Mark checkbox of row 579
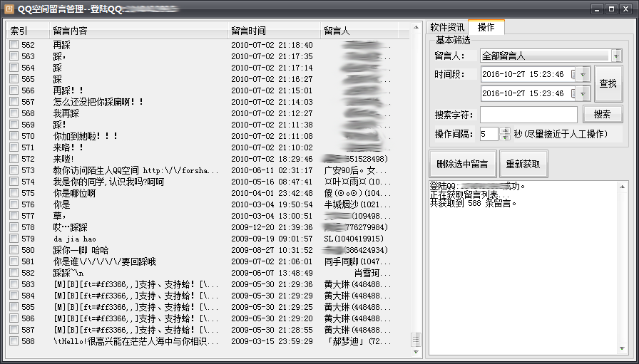The width and height of the screenshot is (639, 364). (14, 238)
